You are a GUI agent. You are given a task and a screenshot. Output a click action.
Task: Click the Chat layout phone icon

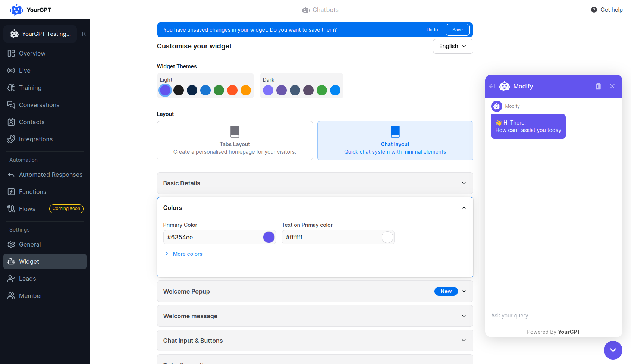(x=395, y=132)
